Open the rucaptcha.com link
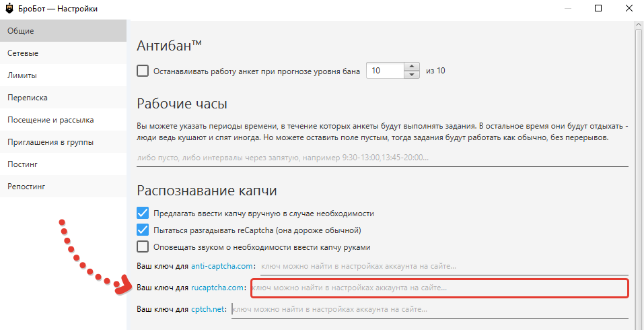The height and width of the screenshot is (330, 644). coord(218,288)
